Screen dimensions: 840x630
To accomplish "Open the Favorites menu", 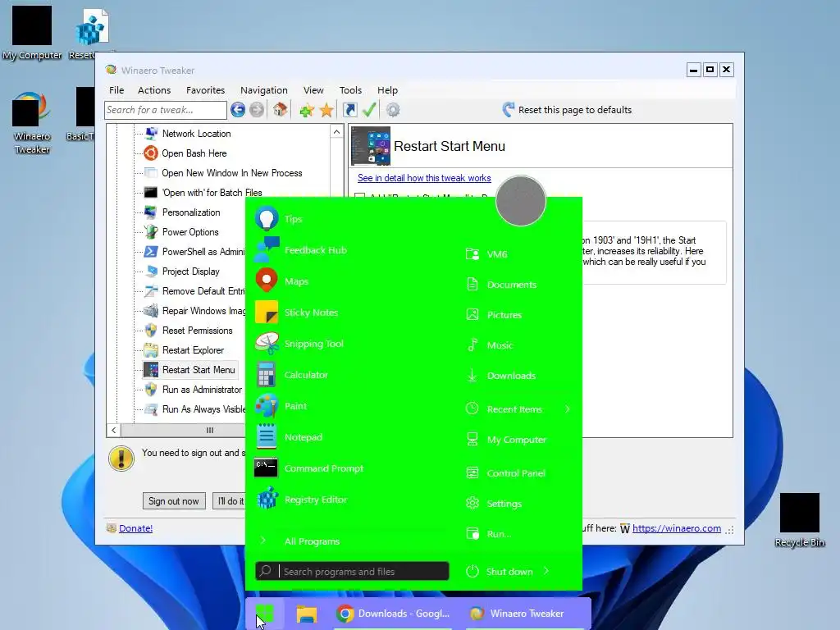I will (205, 90).
